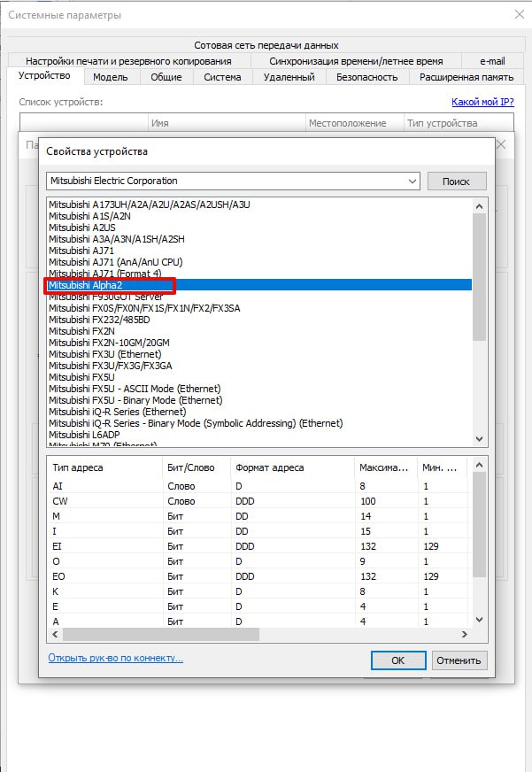Click the Имя column header in device list
Viewport: 532px width, 772px height.
click(x=227, y=123)
